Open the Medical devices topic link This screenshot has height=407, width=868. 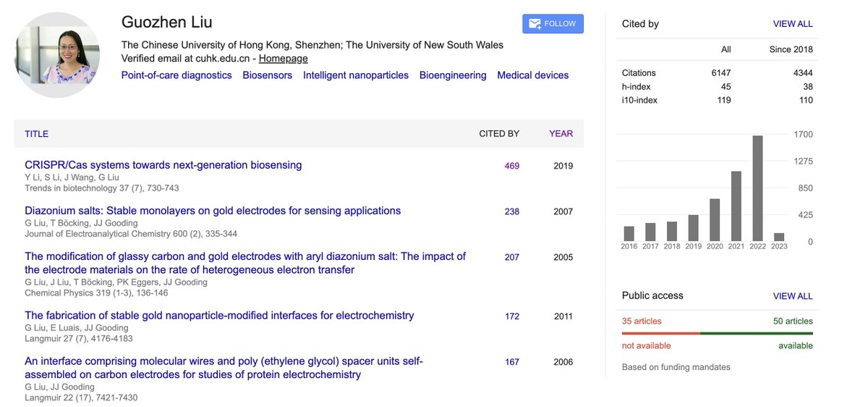[x=533, y=75]
